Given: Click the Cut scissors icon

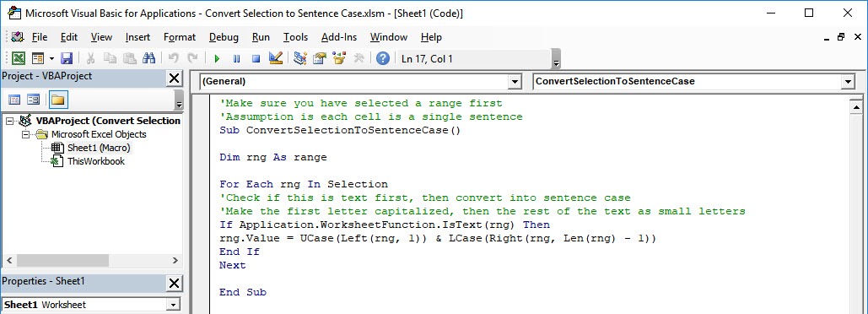Looking at the screenshot, I should click(91, 58).
